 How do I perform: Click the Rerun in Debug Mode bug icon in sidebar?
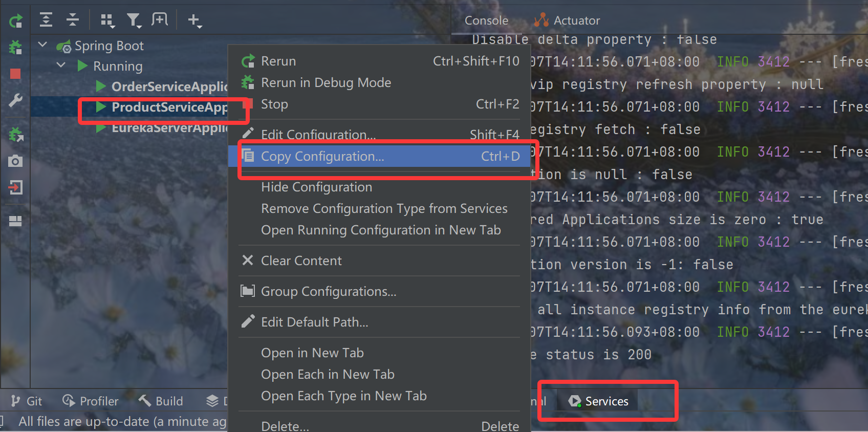pos(16,48)
